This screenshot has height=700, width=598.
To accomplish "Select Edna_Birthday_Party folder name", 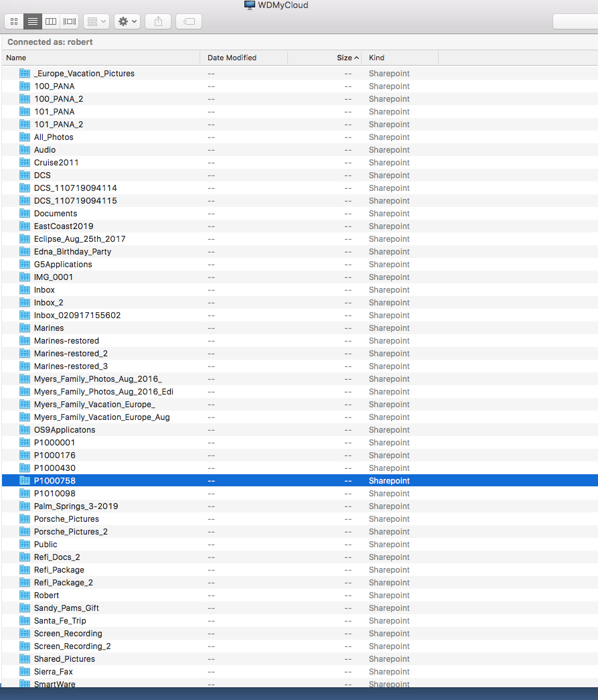I will pos(73,251).
